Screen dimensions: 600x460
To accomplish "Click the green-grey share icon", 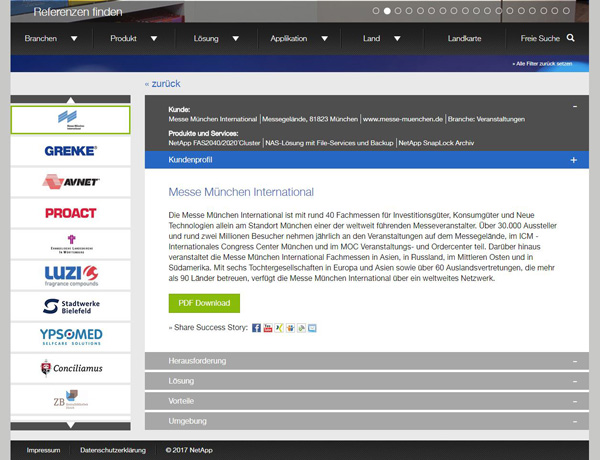I will (x=301, y=328).
